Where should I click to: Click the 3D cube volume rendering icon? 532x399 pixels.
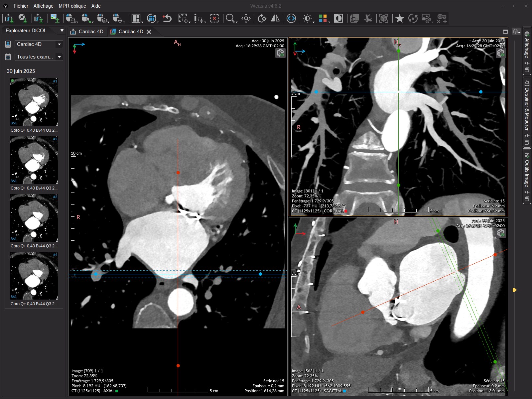[x=383, y=19]
